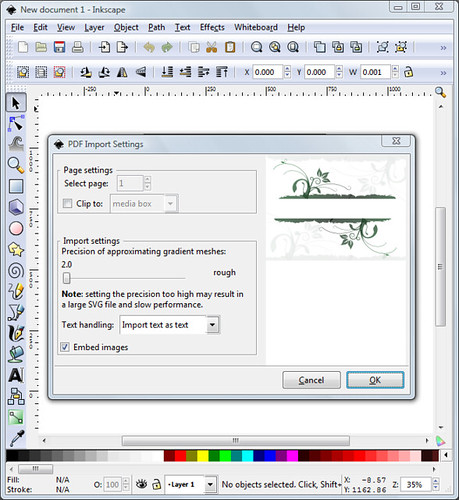
Task: Choose the Diagram connector tool
Action: (x=16, y=396)
